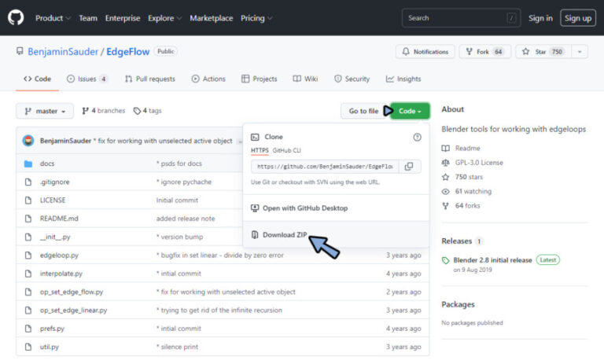Image resolution: width=604 pixels, height=364 pixels.
Task: Expand the master branch selector
Action: tap(46, 111)
